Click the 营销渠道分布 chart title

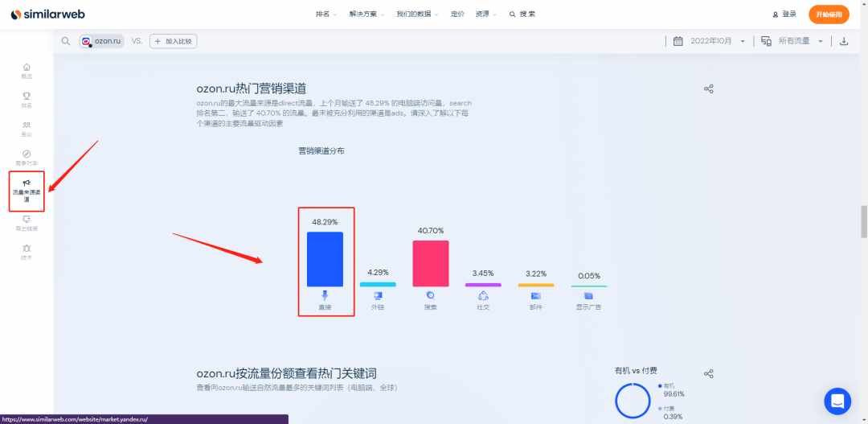coord(321,150)
